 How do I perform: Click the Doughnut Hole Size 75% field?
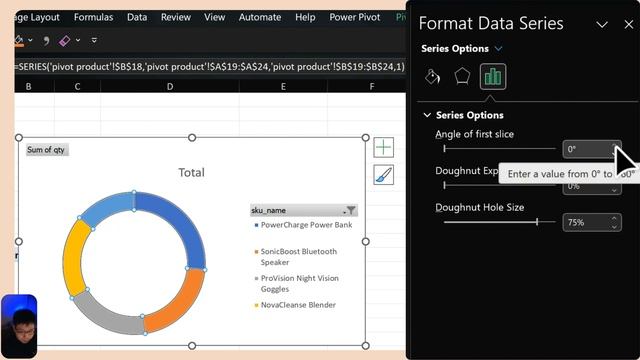tap(592, 222)
